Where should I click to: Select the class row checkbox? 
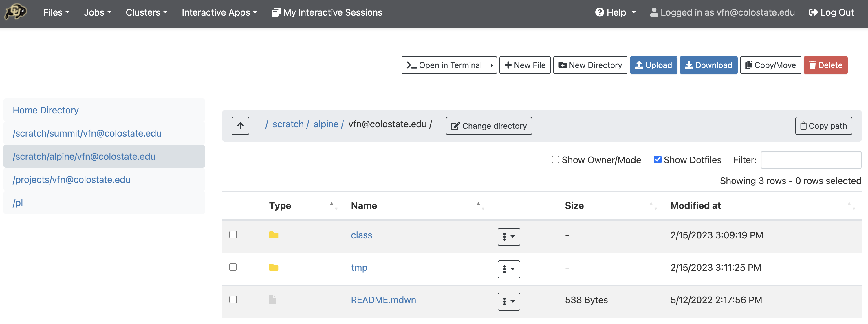point(233,235)
